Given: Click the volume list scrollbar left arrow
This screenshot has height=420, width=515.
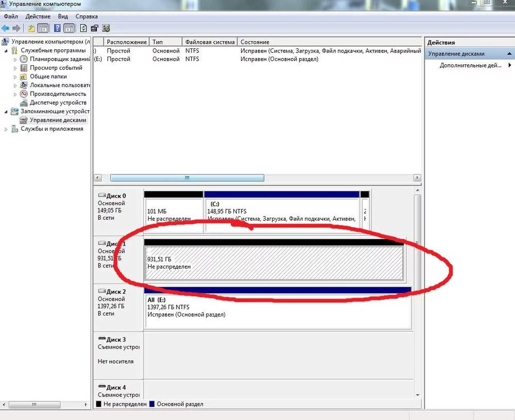Looking at the screenshot, I should point(97,178).
